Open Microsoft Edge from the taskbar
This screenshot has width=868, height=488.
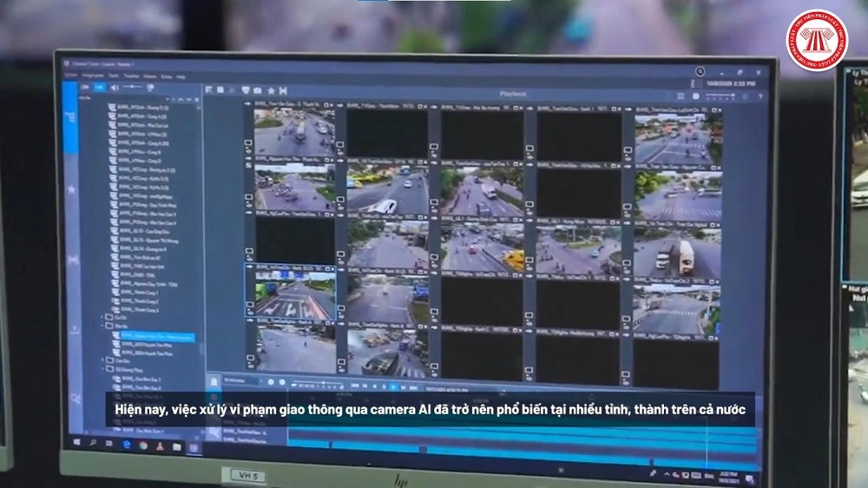(127, 445)
